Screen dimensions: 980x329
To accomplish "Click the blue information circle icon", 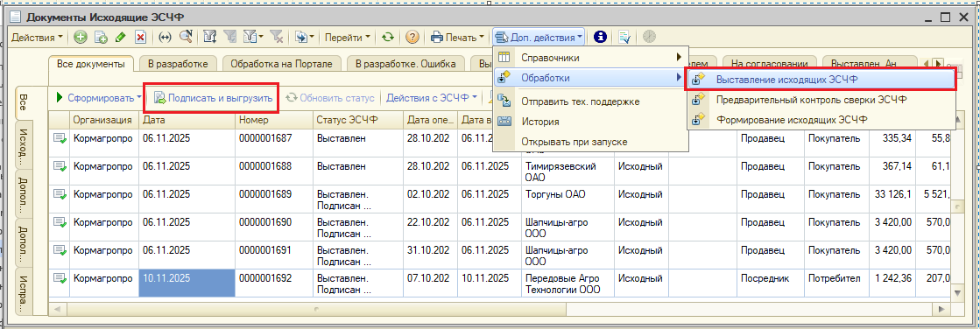I will [600, 38].
